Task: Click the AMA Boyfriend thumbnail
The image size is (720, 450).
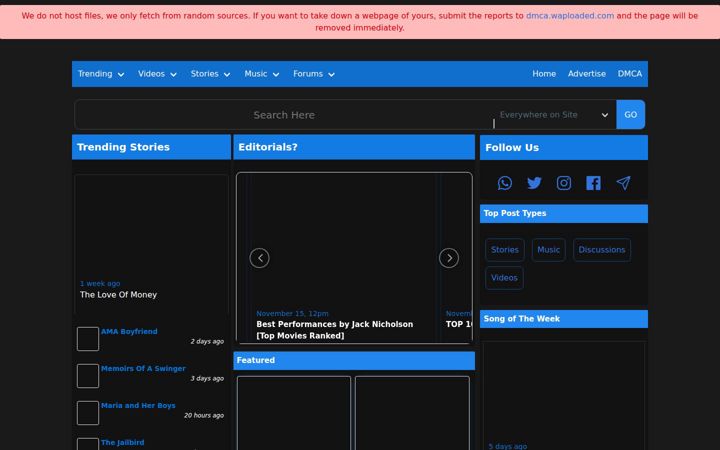Action: coord(88,339)
